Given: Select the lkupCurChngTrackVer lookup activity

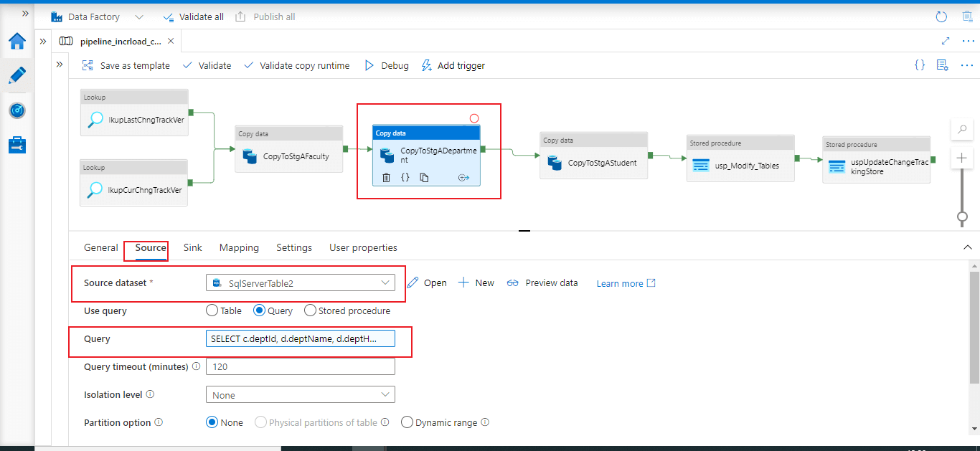Looking at the screenshot, I should (x=134, y=183).
